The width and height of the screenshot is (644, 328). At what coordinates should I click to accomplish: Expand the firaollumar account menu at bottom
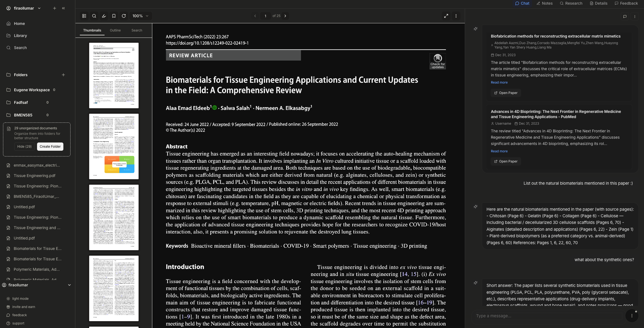[x=69, y=285]
